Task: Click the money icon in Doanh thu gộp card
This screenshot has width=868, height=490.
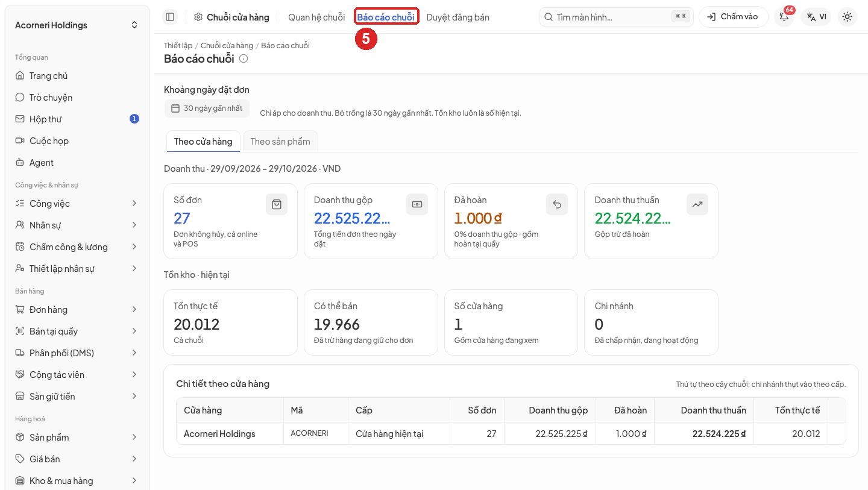Action: [x=417, y=204]
